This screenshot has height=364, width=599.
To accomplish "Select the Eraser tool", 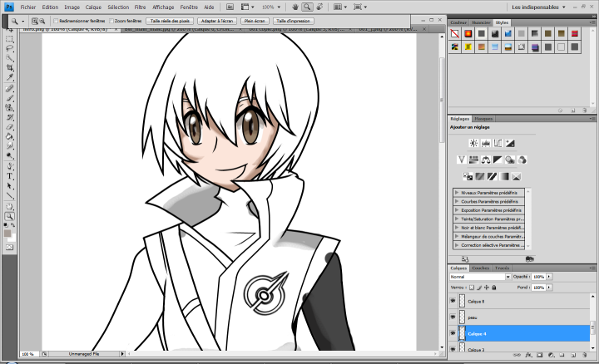I will click(x=9, y=126).
